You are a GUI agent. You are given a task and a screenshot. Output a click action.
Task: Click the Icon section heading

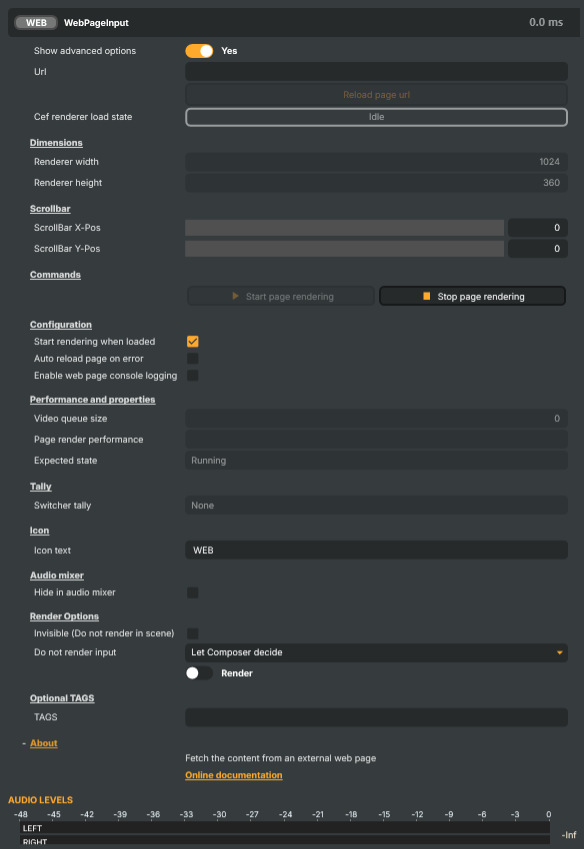coord(40,531)
